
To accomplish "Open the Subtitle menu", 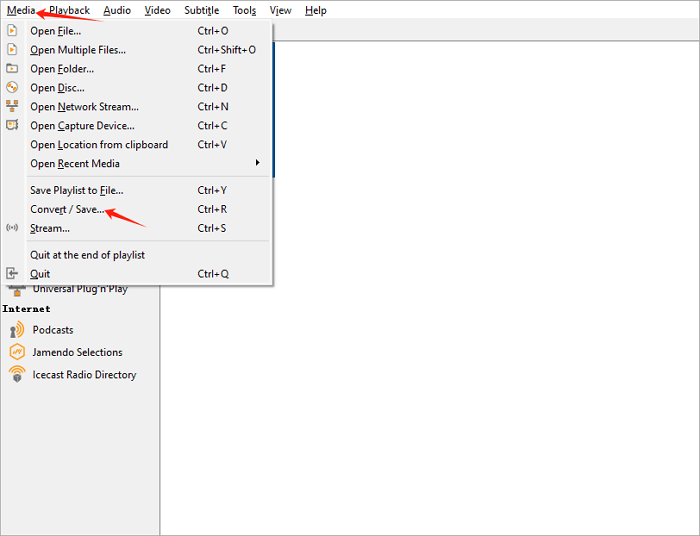I will pos(202,10).
